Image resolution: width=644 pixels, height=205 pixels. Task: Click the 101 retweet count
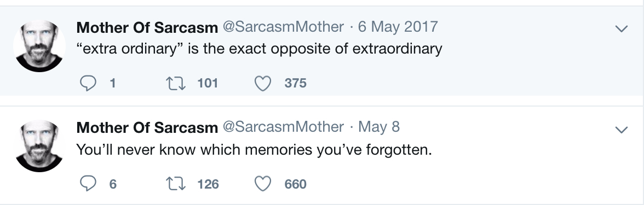click(208, 83)
